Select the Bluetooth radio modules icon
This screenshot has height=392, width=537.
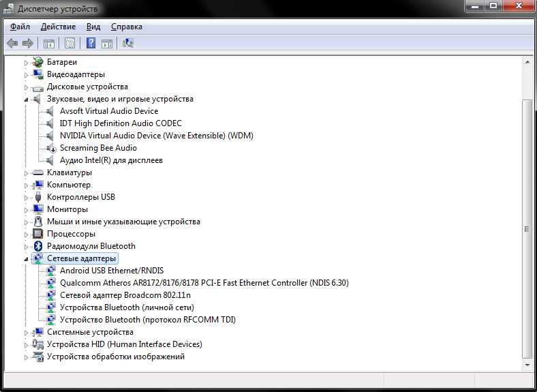point(38,246)
